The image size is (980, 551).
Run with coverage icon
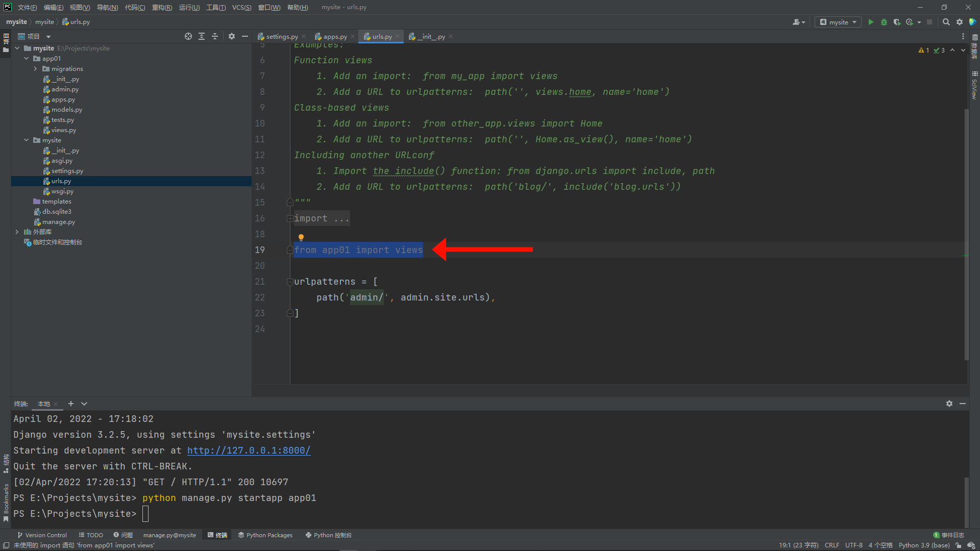[897, 22]
